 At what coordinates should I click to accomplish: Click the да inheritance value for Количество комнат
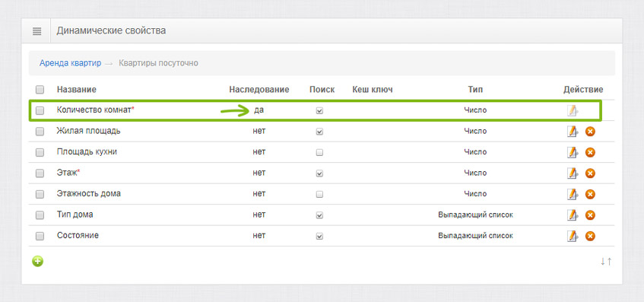pyautogui.click(x=259, y=110)
